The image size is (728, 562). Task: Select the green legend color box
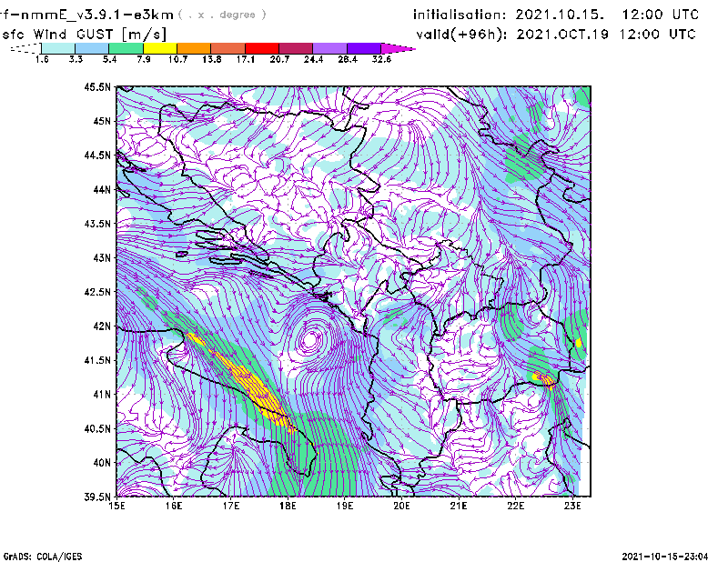coord(126,48)
